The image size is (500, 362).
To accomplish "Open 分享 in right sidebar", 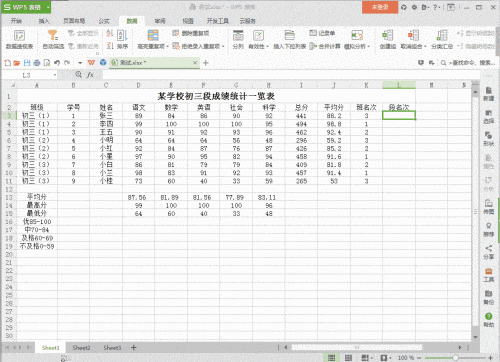I will coord(489,252).
